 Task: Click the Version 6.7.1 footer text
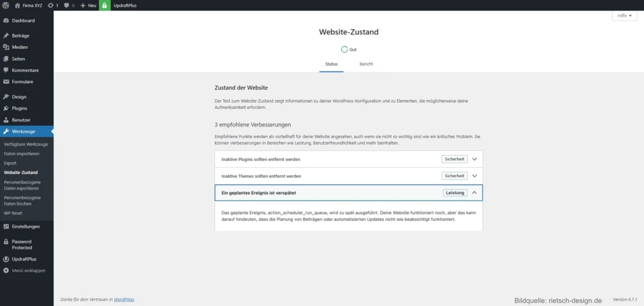click(x=625, y=299)
